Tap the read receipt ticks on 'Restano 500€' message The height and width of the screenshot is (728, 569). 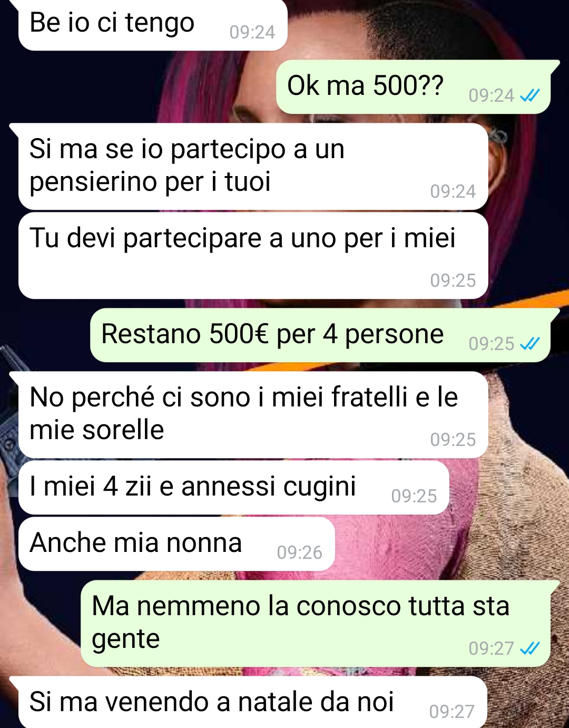(x=529, y=344)
